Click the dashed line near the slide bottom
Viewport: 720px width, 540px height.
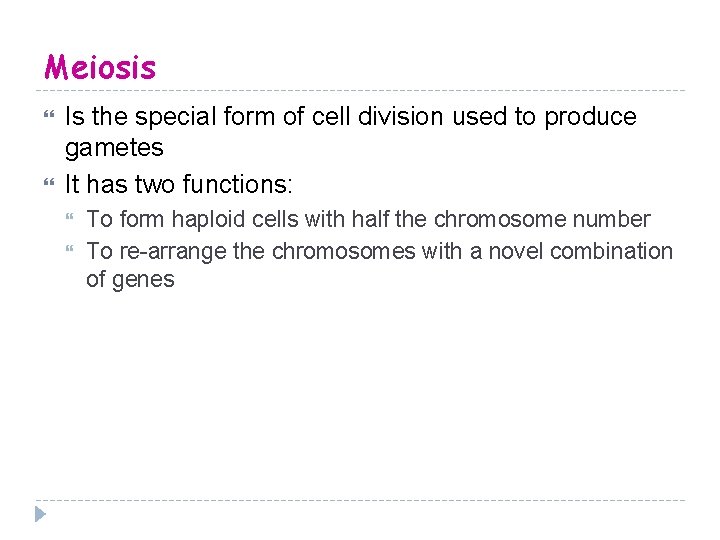[360, 500]
